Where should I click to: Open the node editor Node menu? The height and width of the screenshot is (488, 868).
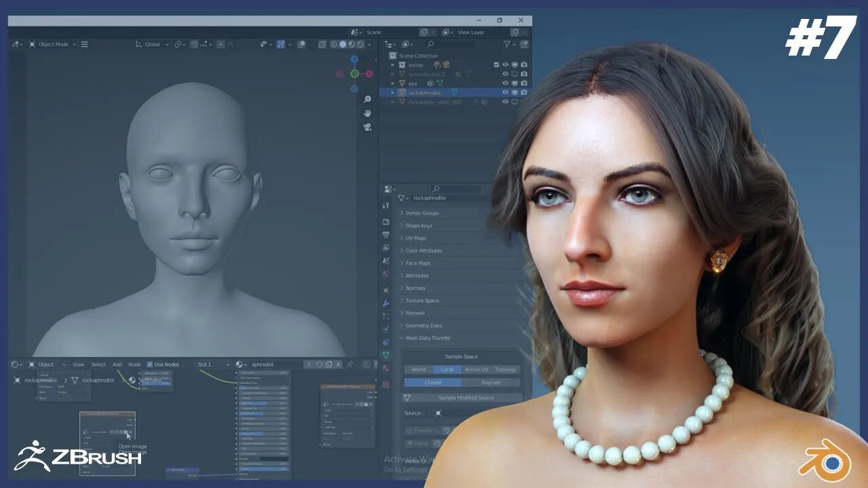pyautogui.click(x=134, y=365)
